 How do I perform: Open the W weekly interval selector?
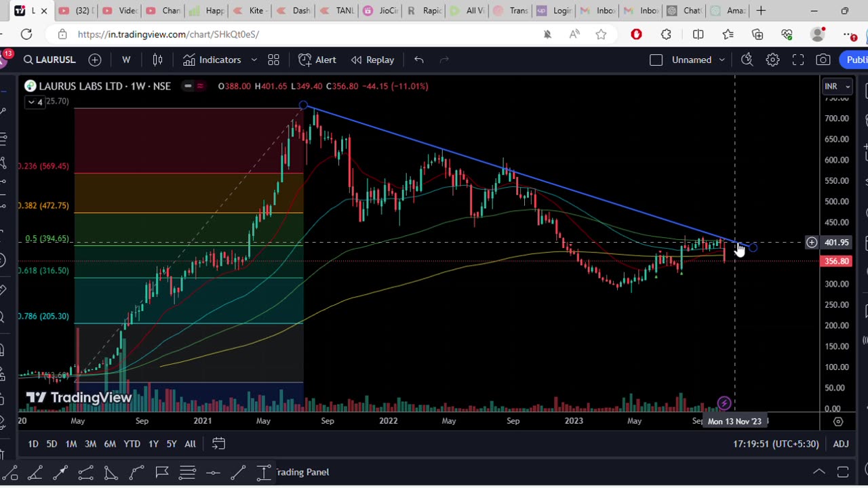click(126, 60)
